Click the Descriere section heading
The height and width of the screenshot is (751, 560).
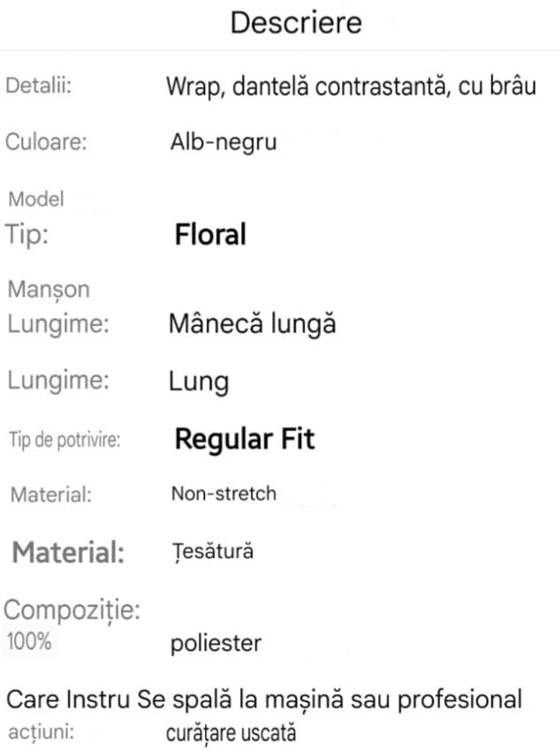coord(296,22)
